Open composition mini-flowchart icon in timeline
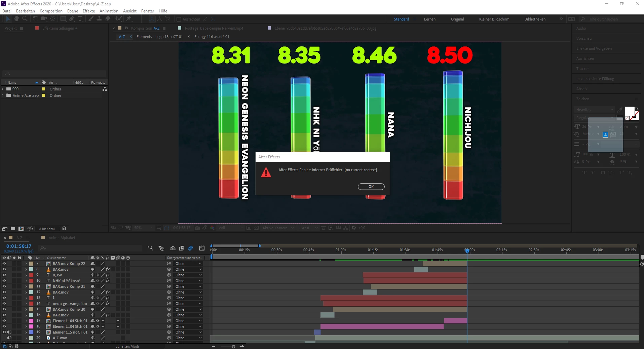This screenshot has height=349, width=644. [x=150, y=248]
